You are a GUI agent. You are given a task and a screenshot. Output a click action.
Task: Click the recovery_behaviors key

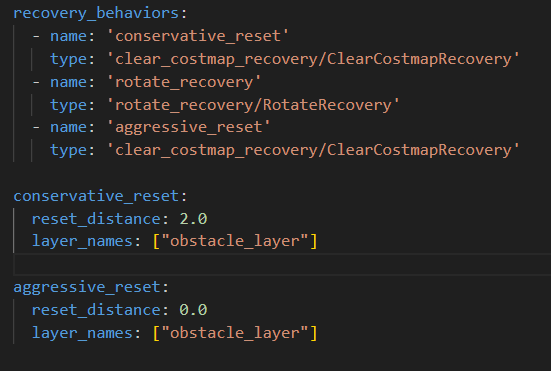point(96,14)
